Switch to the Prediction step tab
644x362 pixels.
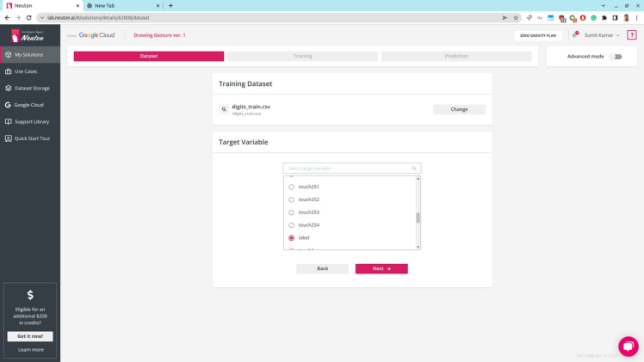tap(456, 56)
